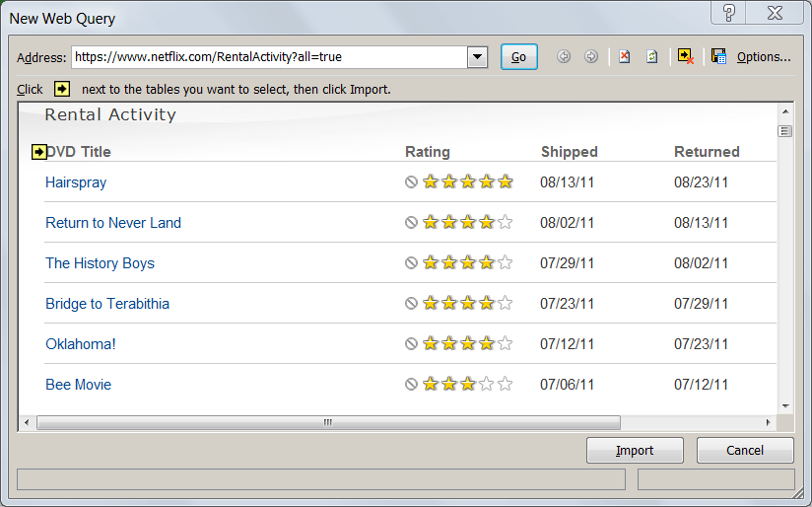Click the Shipped column header

[570, 152]
